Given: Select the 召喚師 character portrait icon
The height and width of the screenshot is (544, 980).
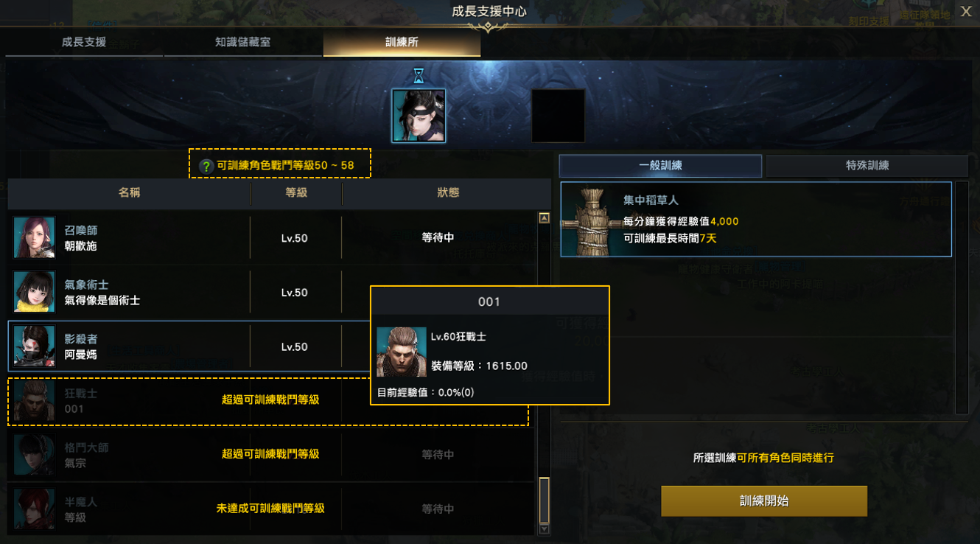Looking at the screenshot, I should [x=34, y=238].
